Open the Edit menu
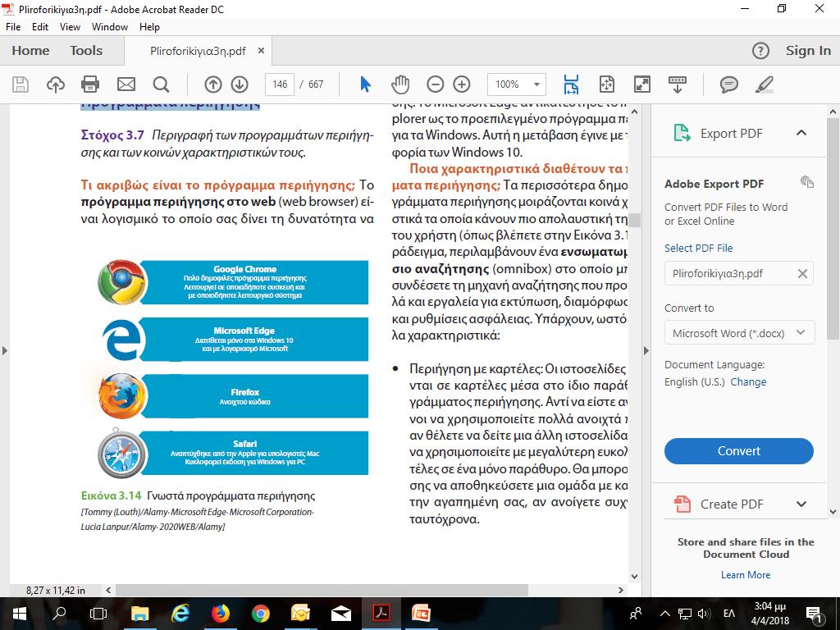840x630 pixels. point(40,27)
